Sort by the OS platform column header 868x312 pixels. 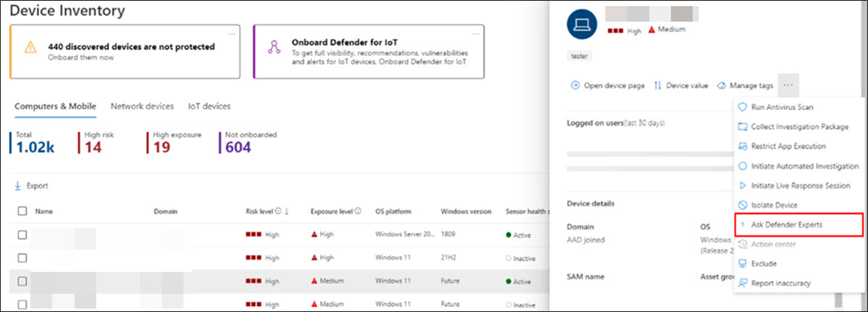[x=393, y=211]
